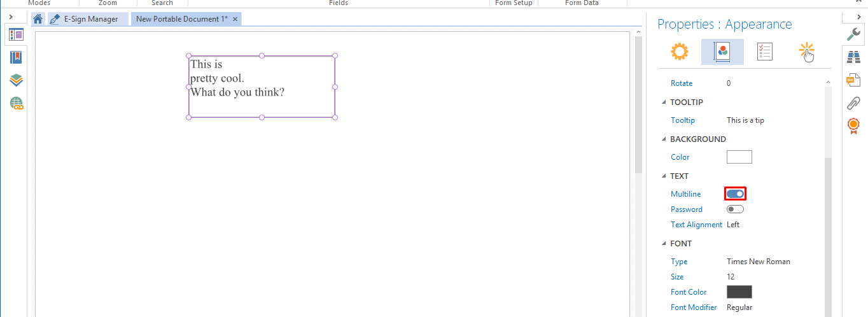The image size is (868, 317).
Task: Close the New Portable Document 1 tab
Action: click(x=235, y=19)
